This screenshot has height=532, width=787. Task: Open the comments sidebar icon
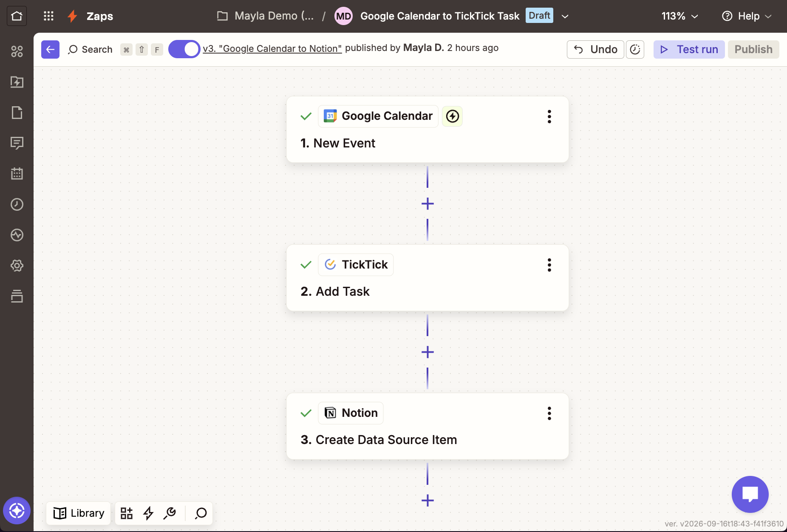pyautogui.click(x=17, y=143)
